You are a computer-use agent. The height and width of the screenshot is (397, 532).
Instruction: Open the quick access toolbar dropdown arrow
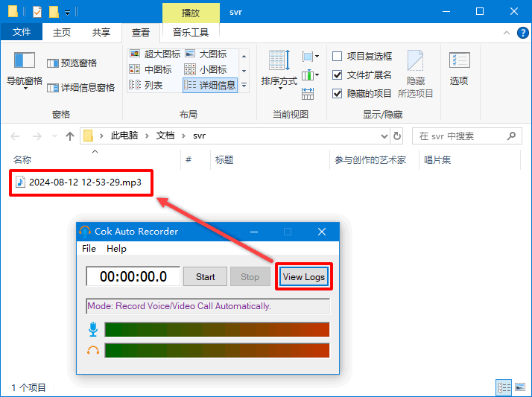(68, 12)
